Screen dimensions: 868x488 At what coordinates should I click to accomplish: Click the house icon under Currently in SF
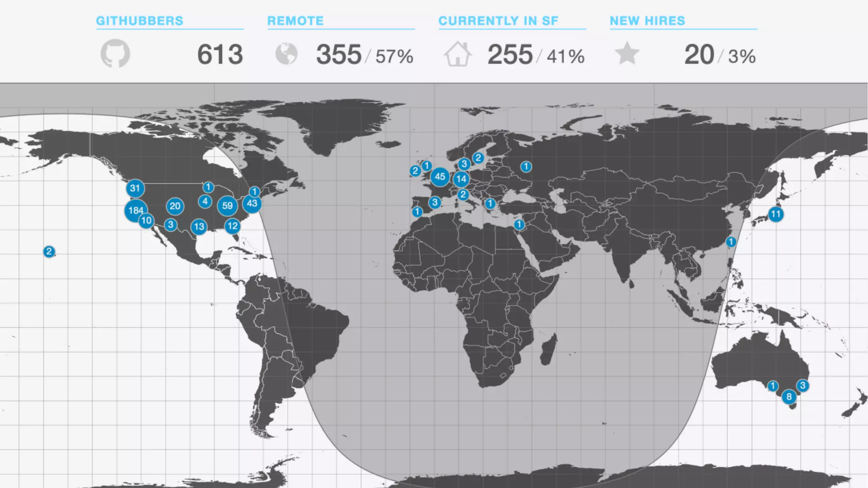(457, 54)
